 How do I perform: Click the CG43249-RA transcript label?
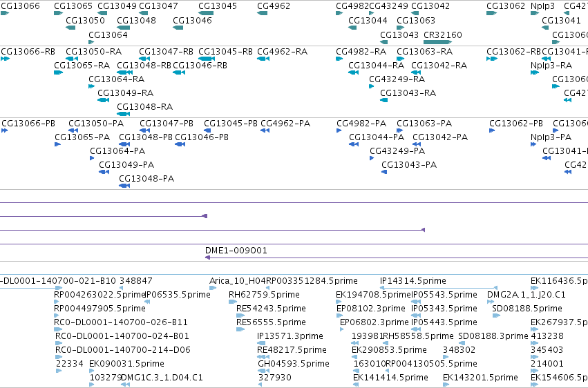pos(397,79)
